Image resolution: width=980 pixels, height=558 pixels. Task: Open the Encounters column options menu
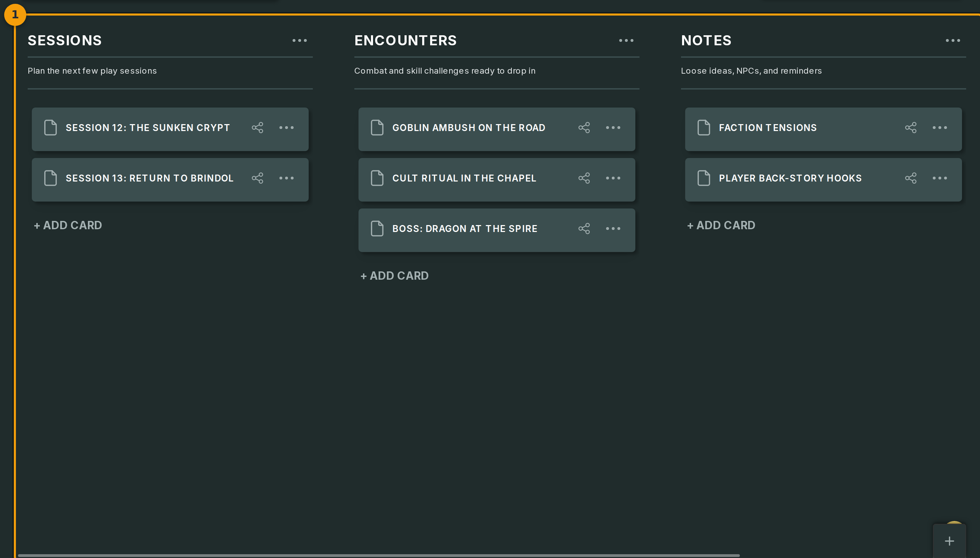pyautogui.click(x=626, y=41)
